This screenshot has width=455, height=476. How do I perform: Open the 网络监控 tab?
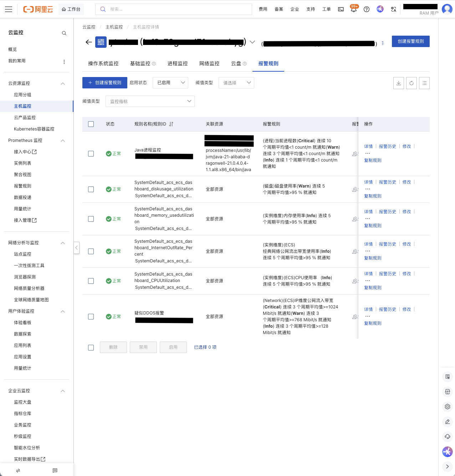tap(209, 63)
